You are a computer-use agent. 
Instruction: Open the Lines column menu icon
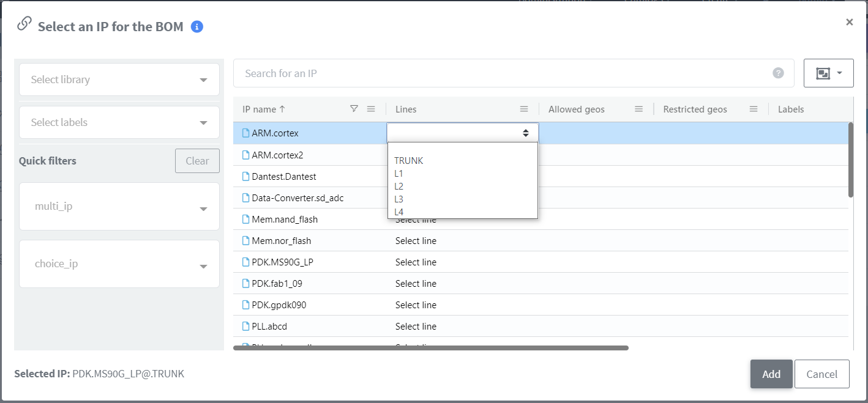coord(524,109)
